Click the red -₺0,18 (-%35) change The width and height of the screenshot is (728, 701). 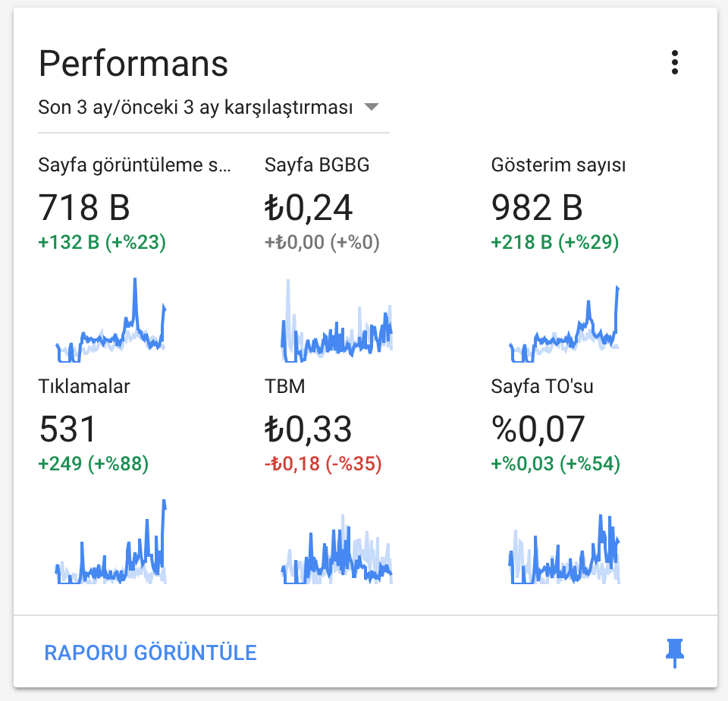323,464
